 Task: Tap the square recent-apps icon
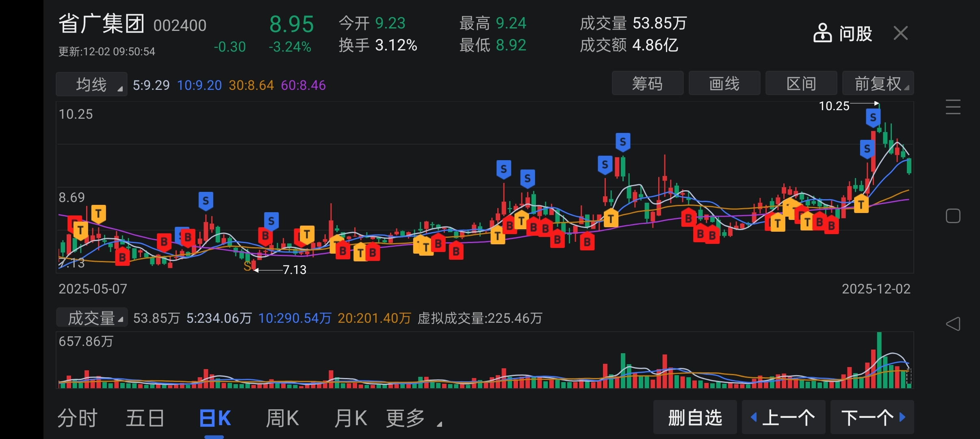[x=953, y=216]
